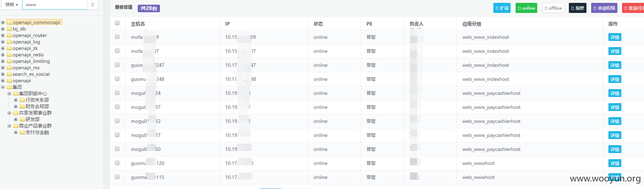The height and width of the screenshot is (189, 644).
Task: Check the guoma row ending 1115
Action: [117, 177]
